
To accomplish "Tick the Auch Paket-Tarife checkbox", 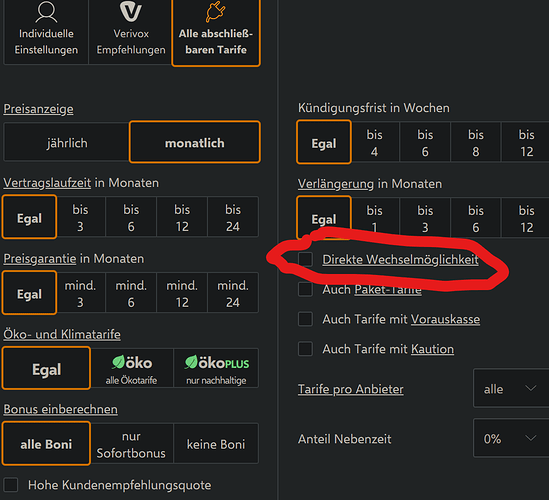I will coord(305,289).
